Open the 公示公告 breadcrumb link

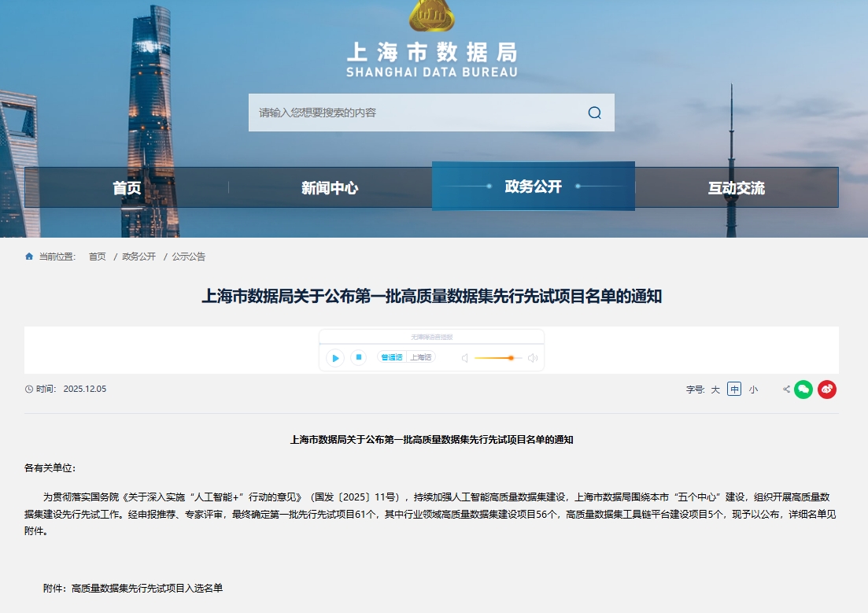pyautogui.click(x=189, y=257)
